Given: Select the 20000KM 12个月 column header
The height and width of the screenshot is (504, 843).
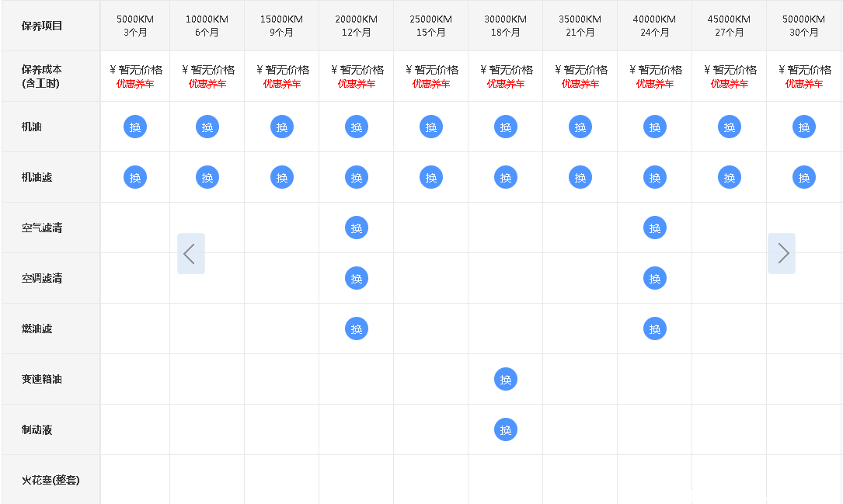Looking at the screenshot, I should [x=357, y=26].
